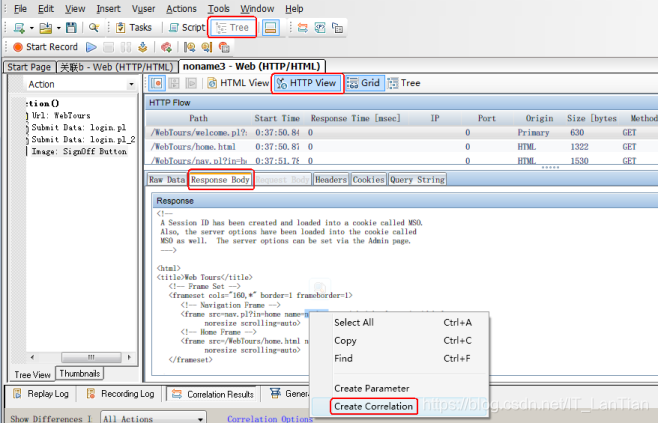Switch to the 关联b - Web (HTTP/HTML) tab
This screenshot has width=658, height=423.
tap(117, 67)
